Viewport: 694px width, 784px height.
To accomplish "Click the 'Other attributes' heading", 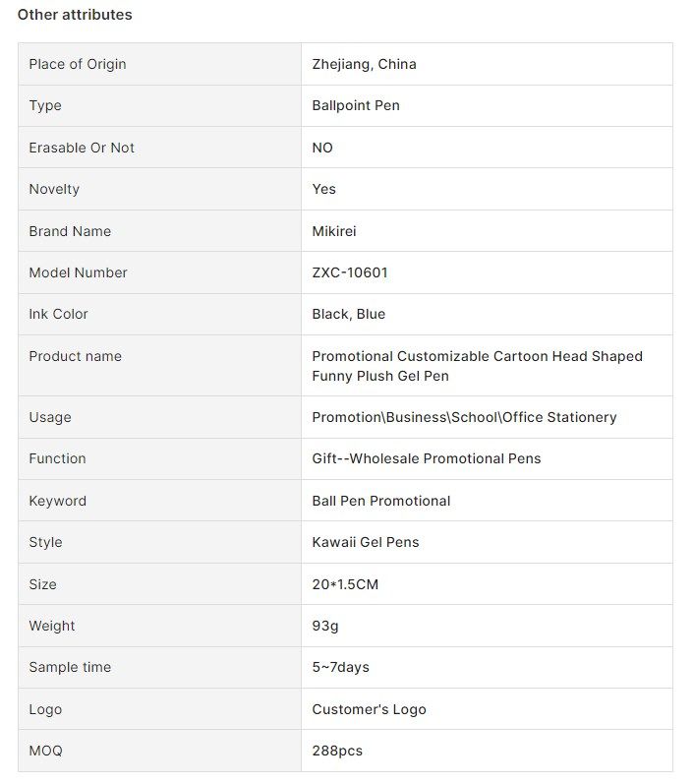I will [75, 15].
